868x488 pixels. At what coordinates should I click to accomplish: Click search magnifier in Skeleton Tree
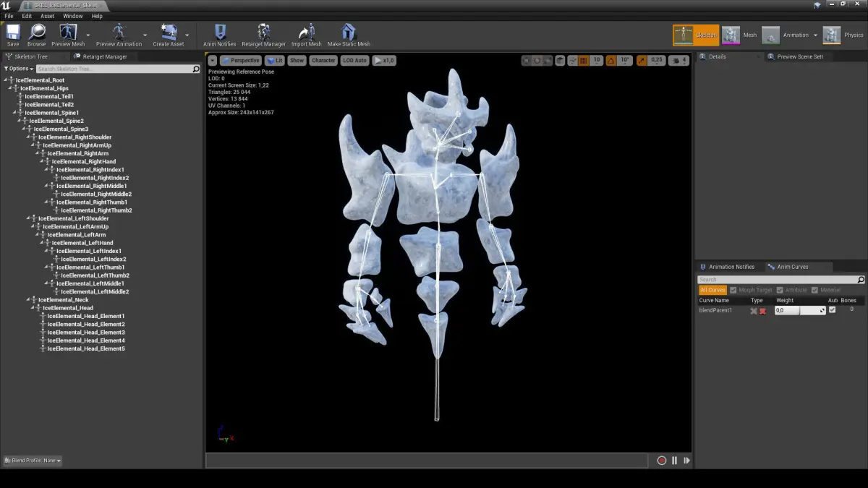(196, 69)
